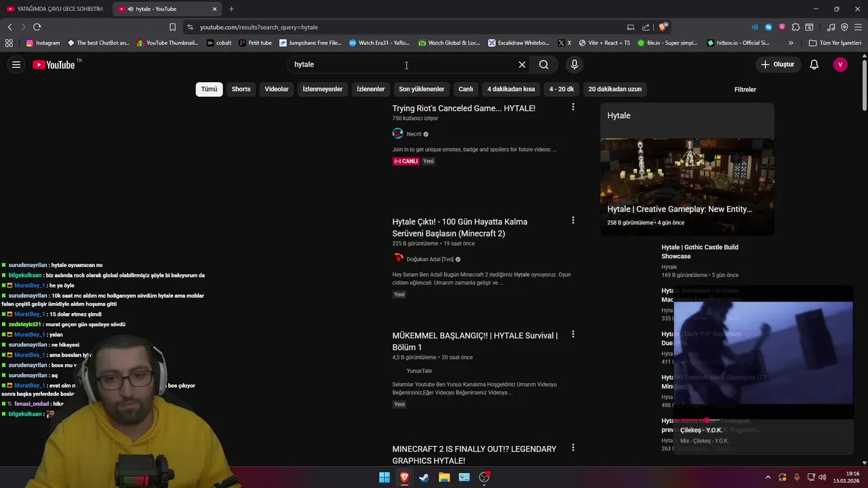The height and width of the screenshot is (488, 868).
Task: Select the 4 dakikadan kısa chip
Action: pyautogui.click(x=511, y=89)
